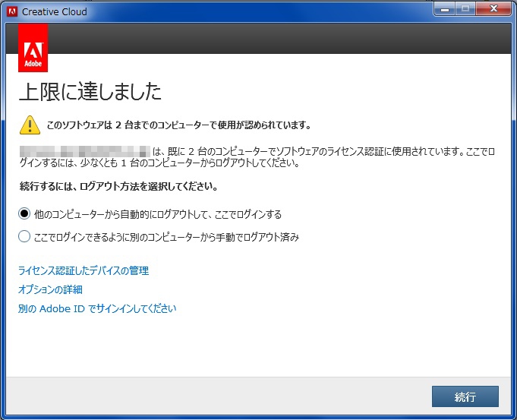Screen dimensions: 517x420
Task: Click the red Adobe logo
Action: [33, 48]
